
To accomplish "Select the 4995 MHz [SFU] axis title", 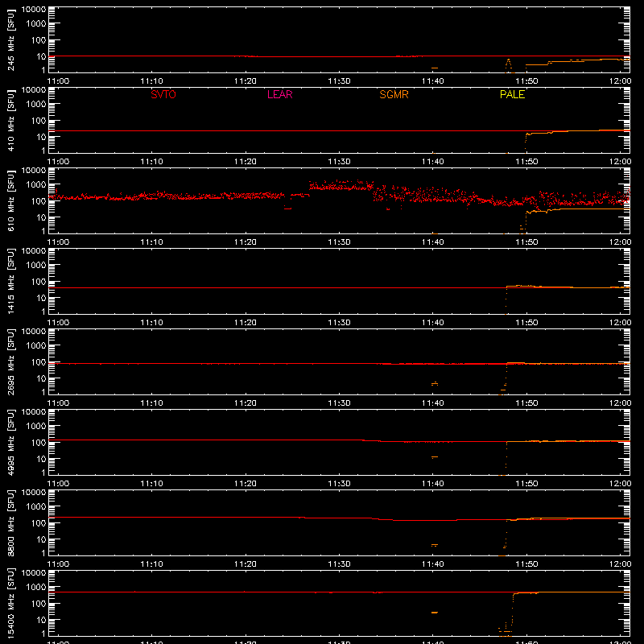I will tap(10, 442).
